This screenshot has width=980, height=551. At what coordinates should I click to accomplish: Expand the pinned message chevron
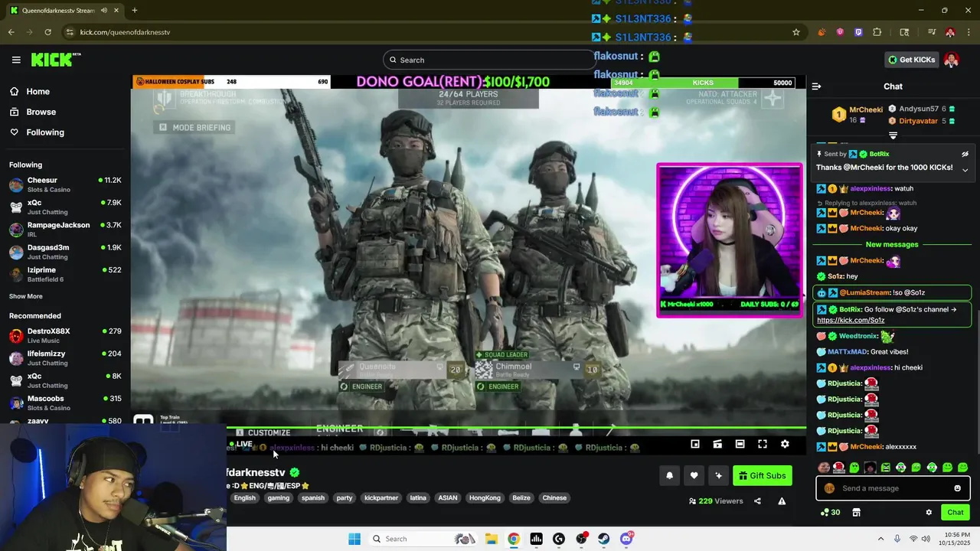coord(965,170)
